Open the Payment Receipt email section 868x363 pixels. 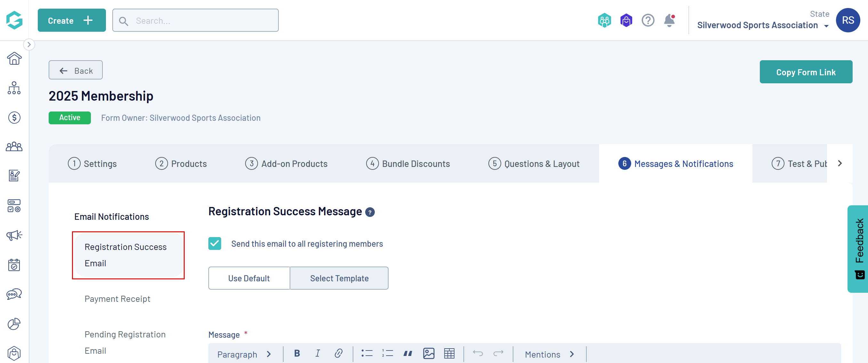pyautogui.click(x=117, y=299)
